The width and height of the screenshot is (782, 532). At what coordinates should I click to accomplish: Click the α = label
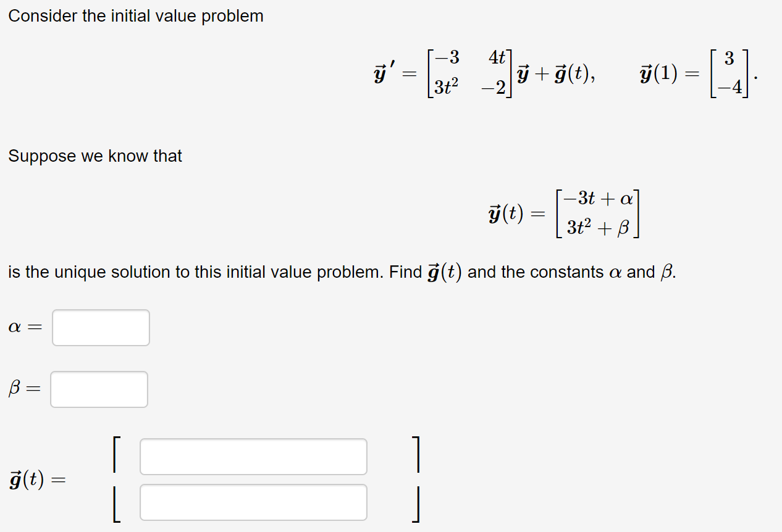[x=25, y=327]
